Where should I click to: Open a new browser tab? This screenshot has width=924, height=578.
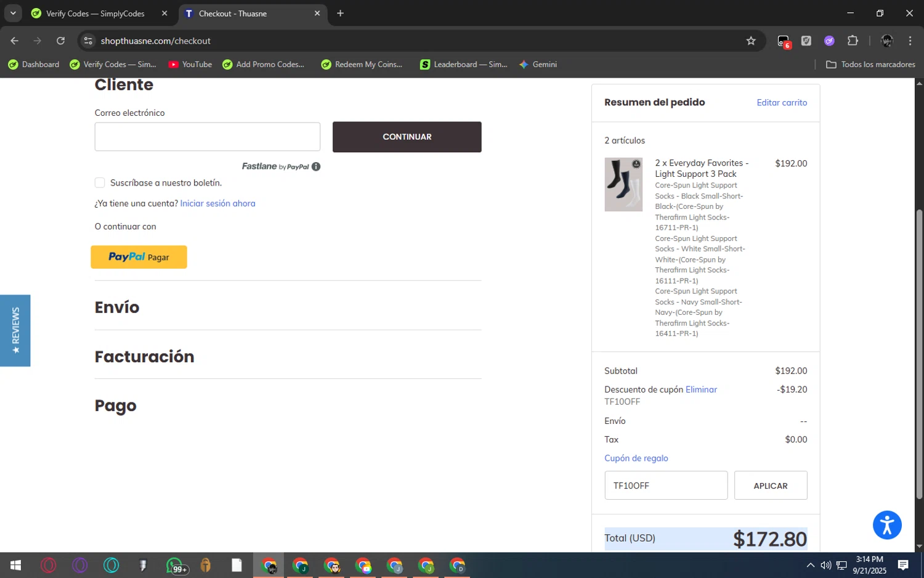[340, 14]
